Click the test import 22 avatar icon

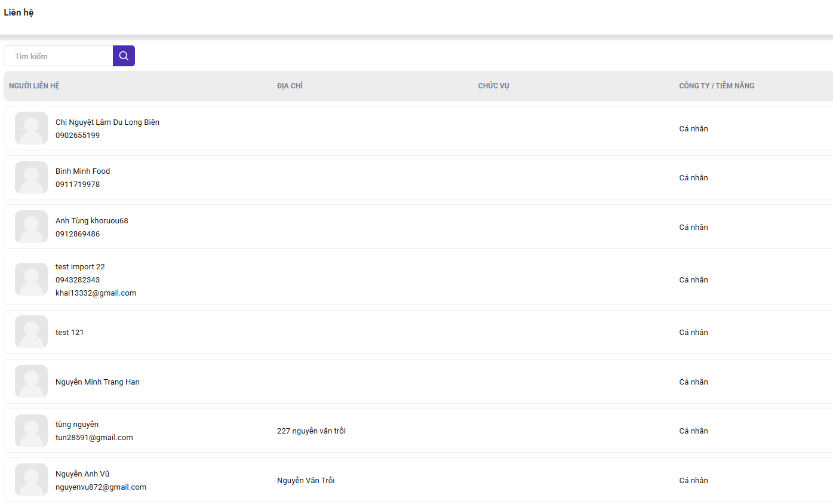tap(31, 279)
